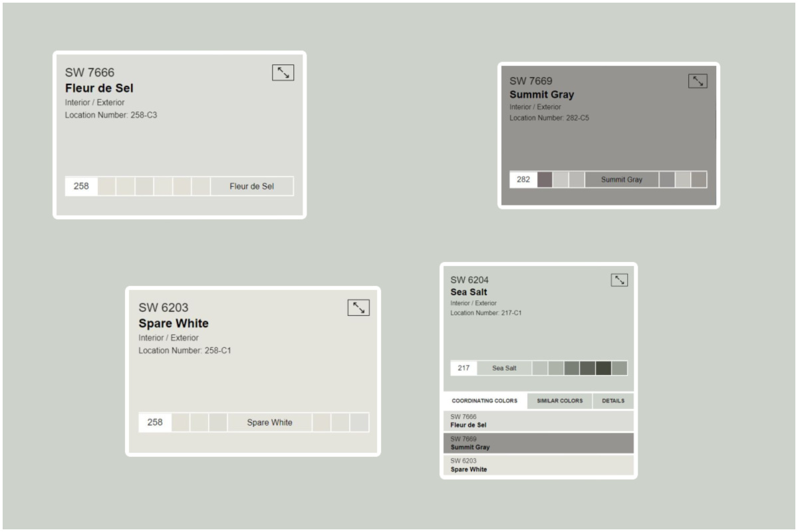The width and height of the screenshot is (798, 532).
Task: Open SW 7666 Fleur de Sel coordinating color row
Action: click(x=539, y=421)
